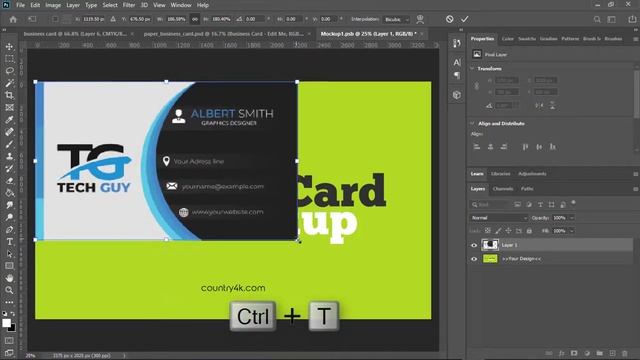
Task: Cancel the transform in the options bar
Action: tap(449, 19)
